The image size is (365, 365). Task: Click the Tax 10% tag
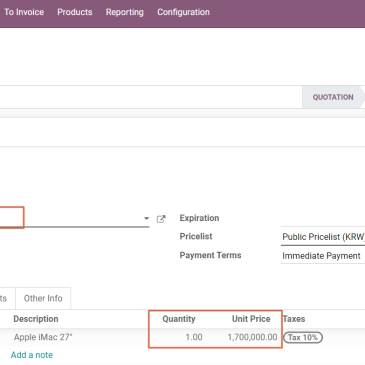click(303, 337)
